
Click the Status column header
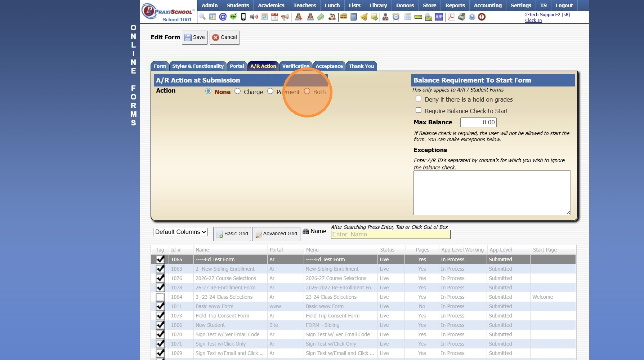[x=387, y=250]
